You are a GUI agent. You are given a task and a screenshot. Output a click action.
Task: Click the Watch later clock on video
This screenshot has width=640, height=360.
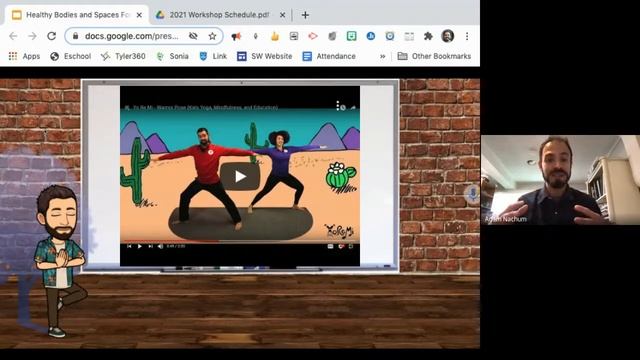(x=343, y=108)
